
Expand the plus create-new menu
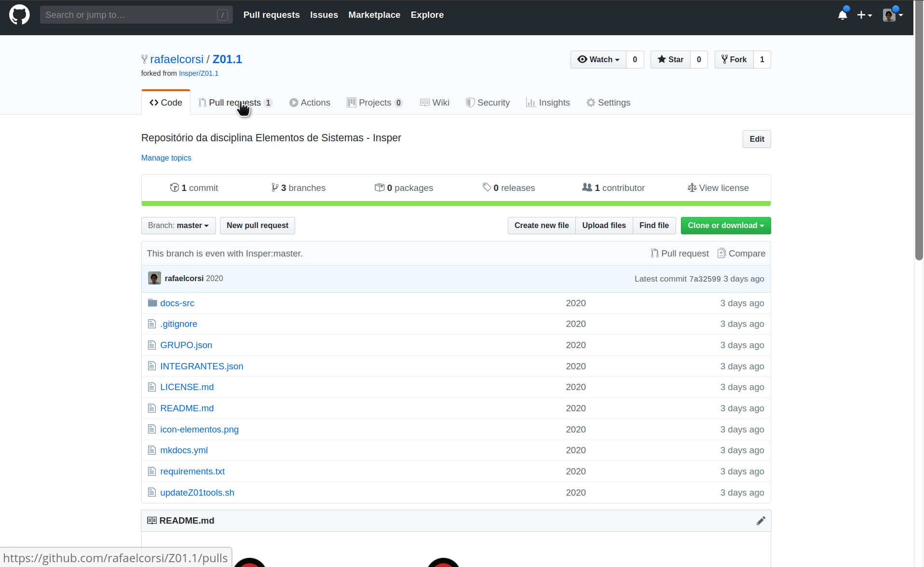pos(864,15)
